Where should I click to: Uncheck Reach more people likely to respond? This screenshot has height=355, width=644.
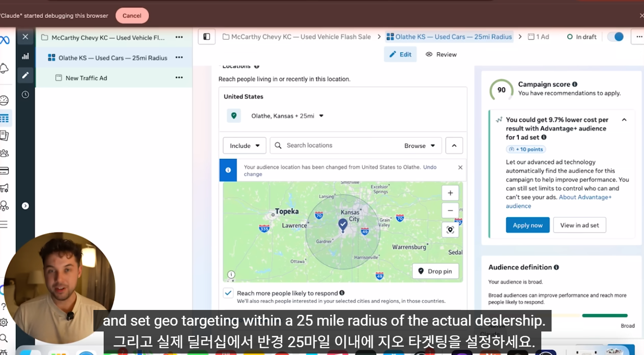[228, 293]
